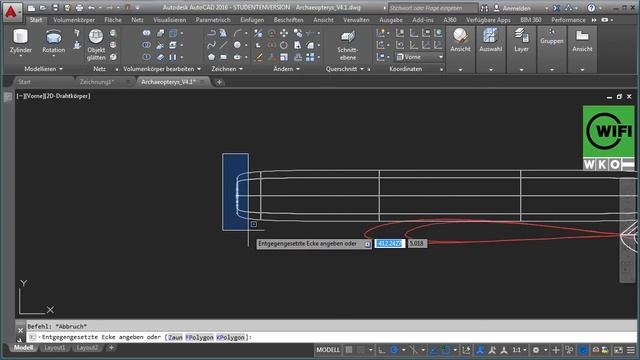Toggle clean screen icon in status bar
The image size is (640, 360).
[619, 350]
